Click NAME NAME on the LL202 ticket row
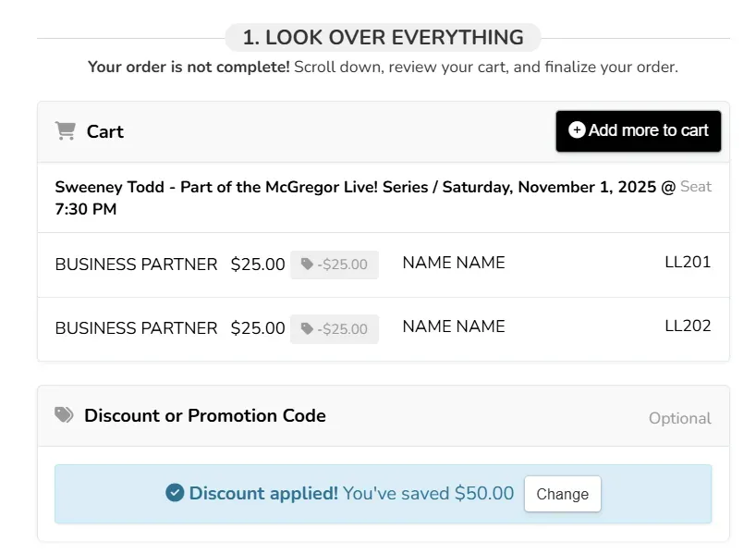 (x=454, y=326)
